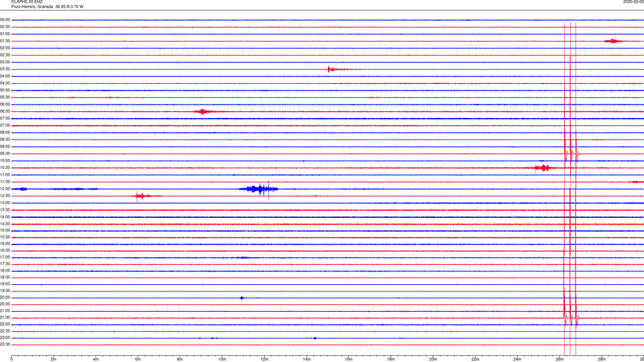Select the 8m axis tick label
This screenshot has height=362, width=644.
(180, 359)
